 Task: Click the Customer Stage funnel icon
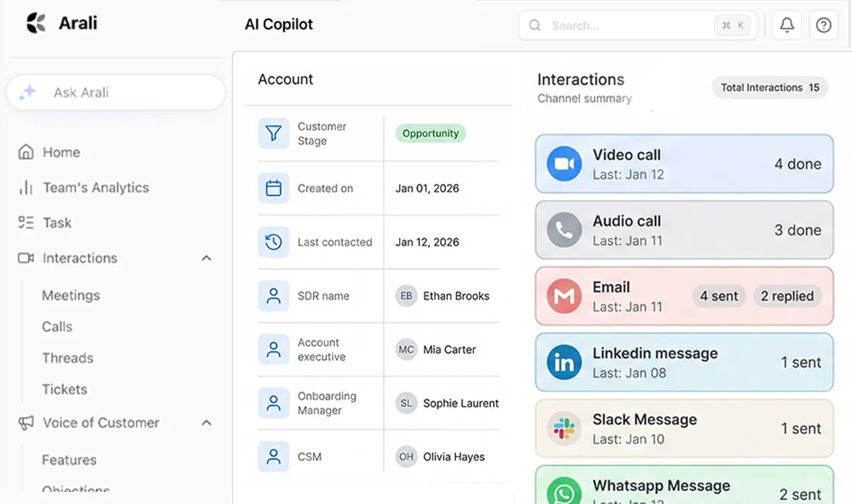tap(273, 133)
